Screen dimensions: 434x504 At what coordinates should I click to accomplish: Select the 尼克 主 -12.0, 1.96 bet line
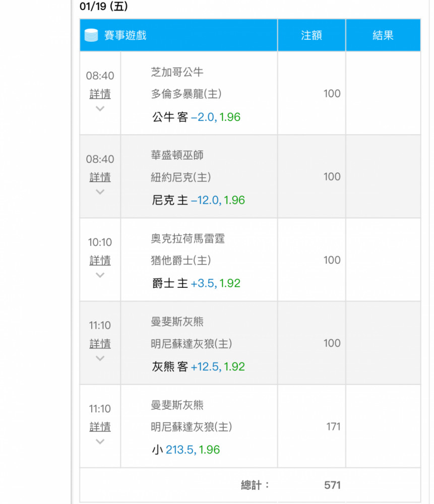coord(199,200)
